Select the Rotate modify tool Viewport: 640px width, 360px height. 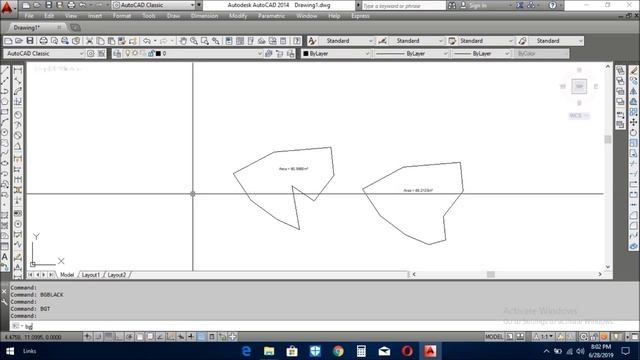click(633, 133)
